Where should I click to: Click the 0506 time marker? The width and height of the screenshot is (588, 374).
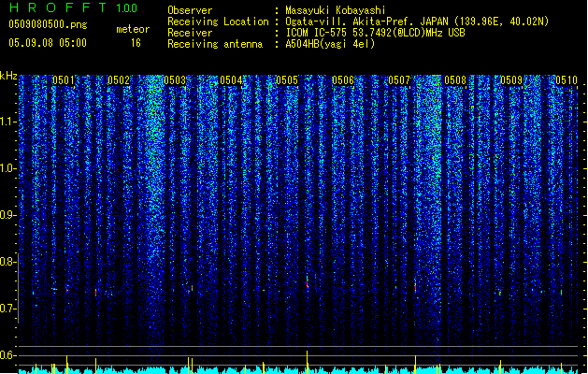click(x=343, y=79)
